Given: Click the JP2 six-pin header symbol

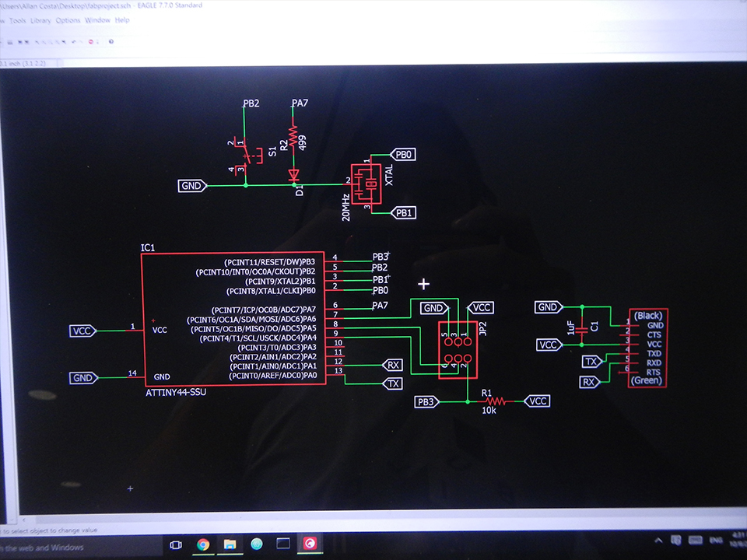Looking at the screenshot, I should [x=457, y=349].
